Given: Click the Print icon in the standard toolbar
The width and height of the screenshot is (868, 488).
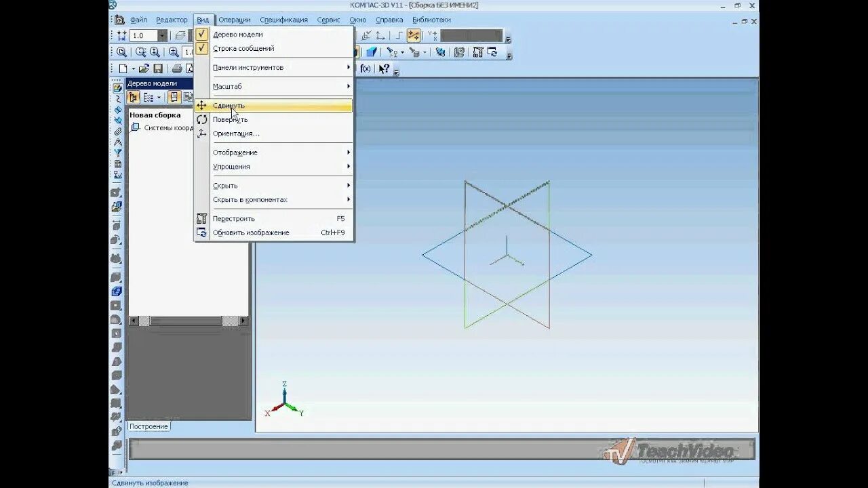Looking at the screenshot, I should point(177,68).
